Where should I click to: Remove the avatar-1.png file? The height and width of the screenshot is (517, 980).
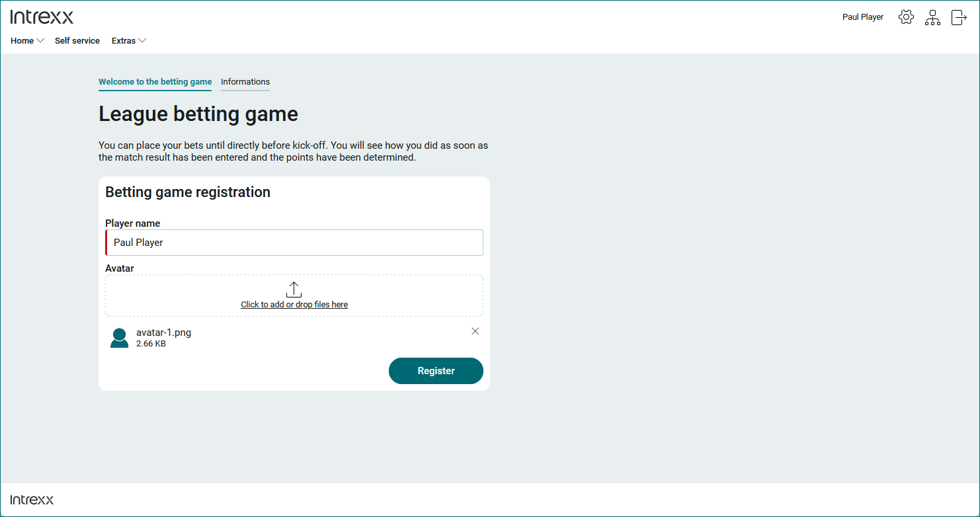pyautogui.click(x=475, y=331)
